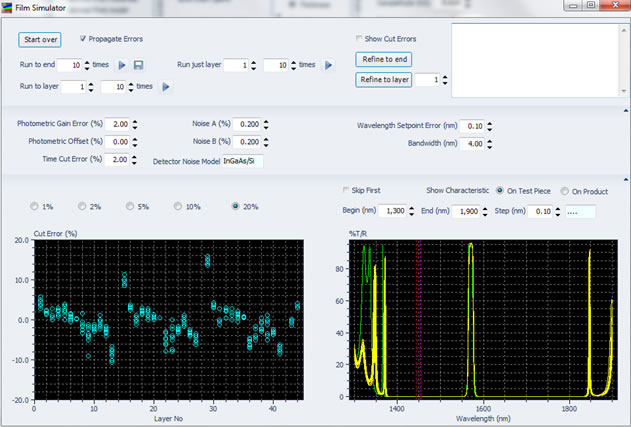Play the Run just layer simulation

(328, 65)
